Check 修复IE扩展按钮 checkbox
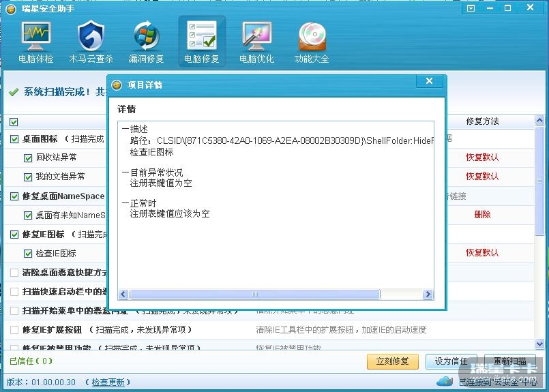Screen dimensions: 549x392 [14, 330]
